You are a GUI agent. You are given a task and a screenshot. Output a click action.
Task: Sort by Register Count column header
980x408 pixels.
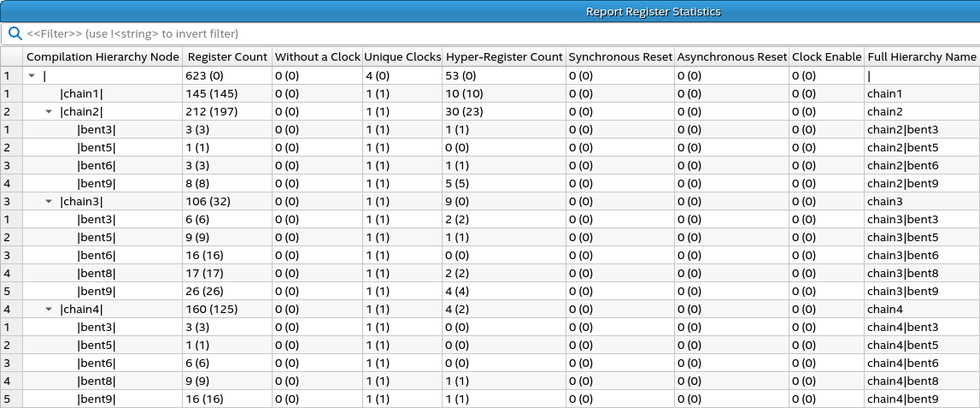coord(227,56)
